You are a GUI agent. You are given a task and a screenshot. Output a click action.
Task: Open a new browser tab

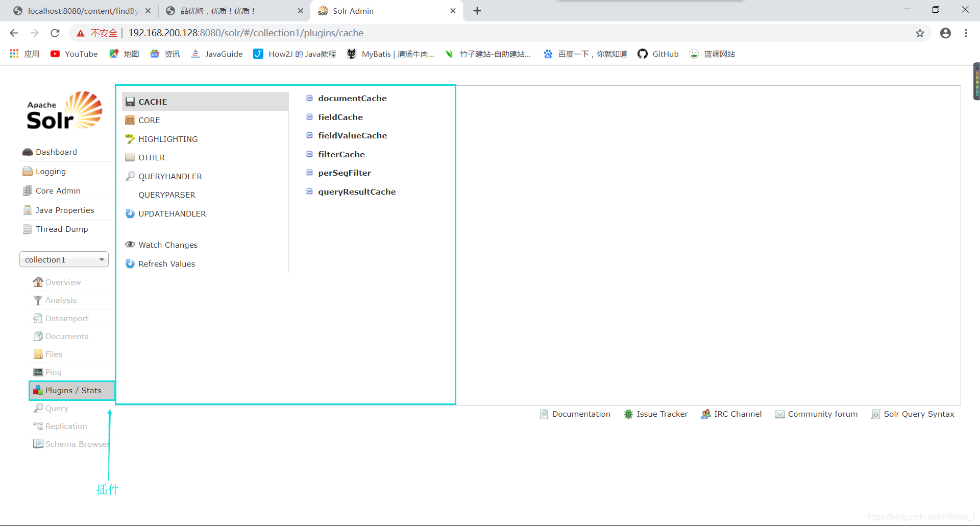(x=477, y=11)
